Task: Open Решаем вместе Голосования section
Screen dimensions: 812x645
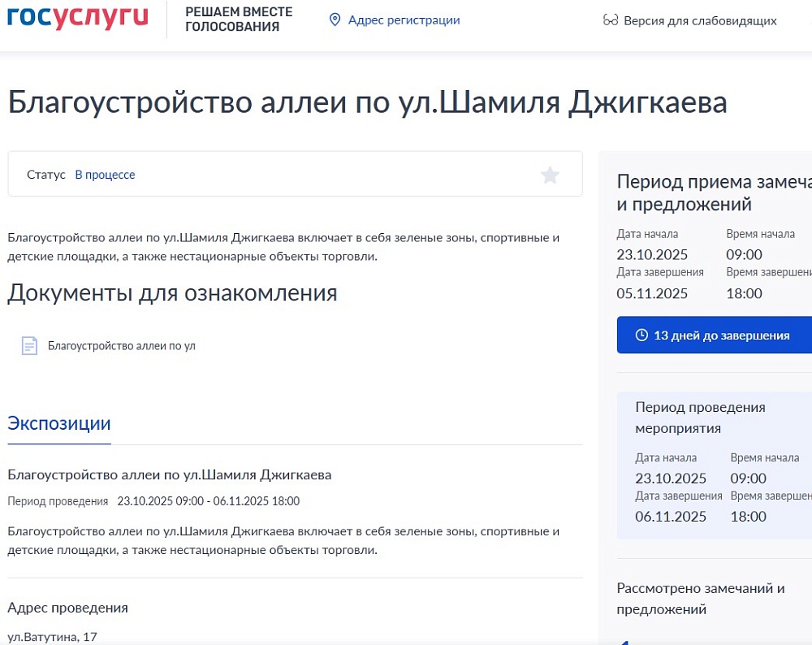Action: (239, 19)
